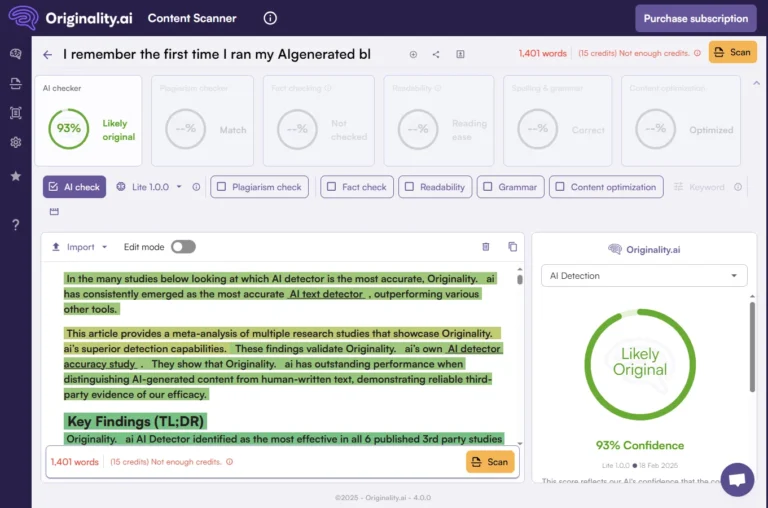Image resolution: width=768 pixels, height=508 pixels.
Task: Enable the Fact check checkbox
Action: [x=331, y=187]
